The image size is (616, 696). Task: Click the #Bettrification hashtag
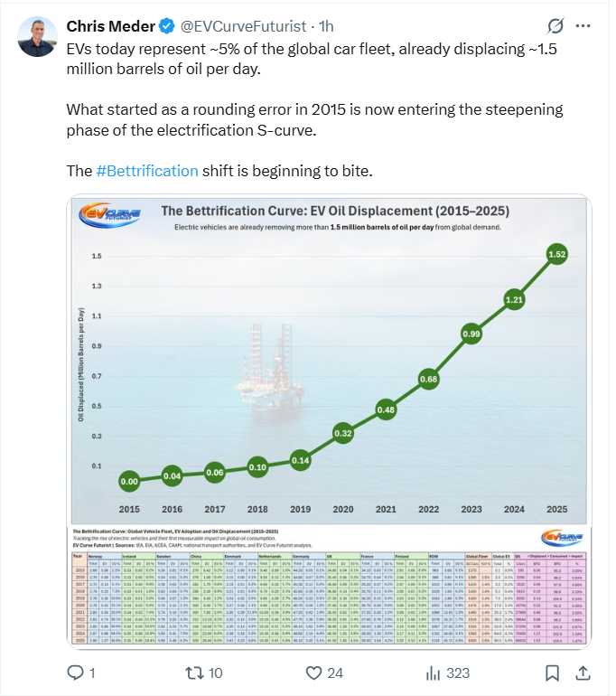[146, 170]
